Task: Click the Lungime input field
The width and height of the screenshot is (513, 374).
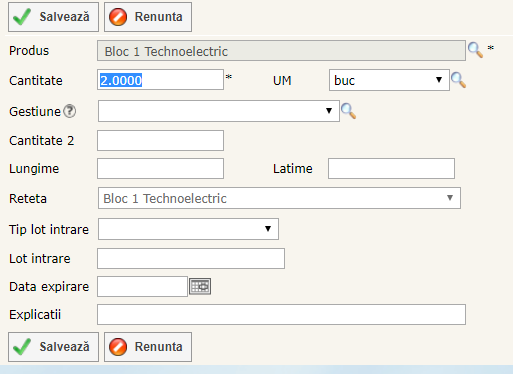Action: point(160,168)
